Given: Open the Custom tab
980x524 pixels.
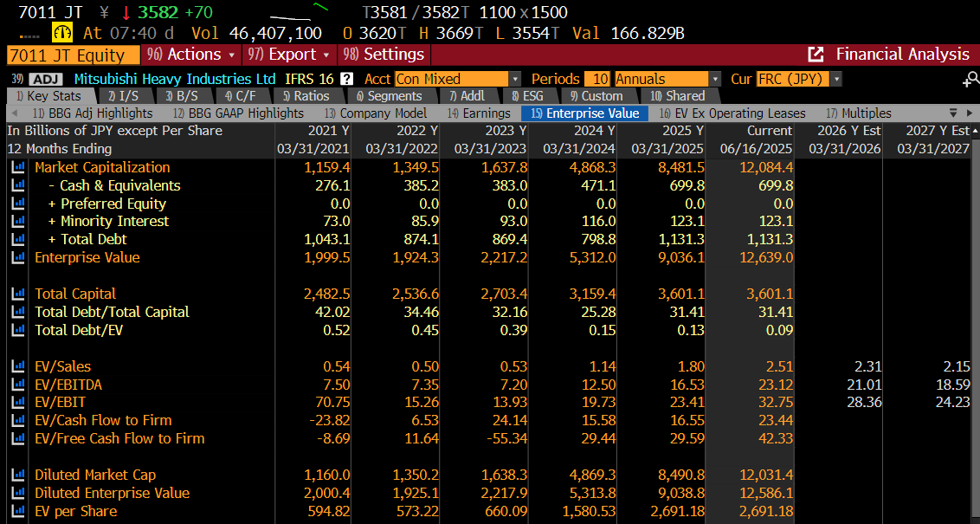Looking at the screenshot, I should [596, 96].
